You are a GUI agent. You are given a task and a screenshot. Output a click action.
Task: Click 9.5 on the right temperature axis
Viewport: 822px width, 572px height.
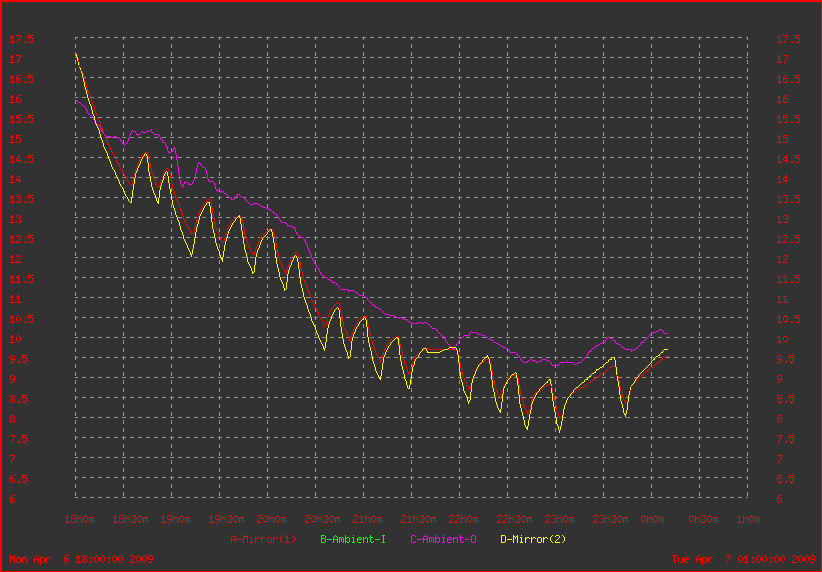tap(785, 359)
